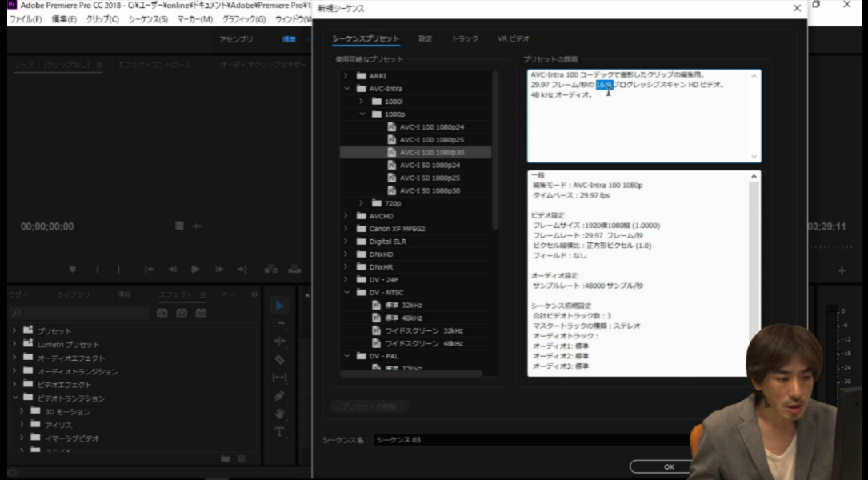Image resolution: width=868 pixels, height=480 pixels.
Task: Open the VR ビデオ tab
Action: [x=513, y=38]
